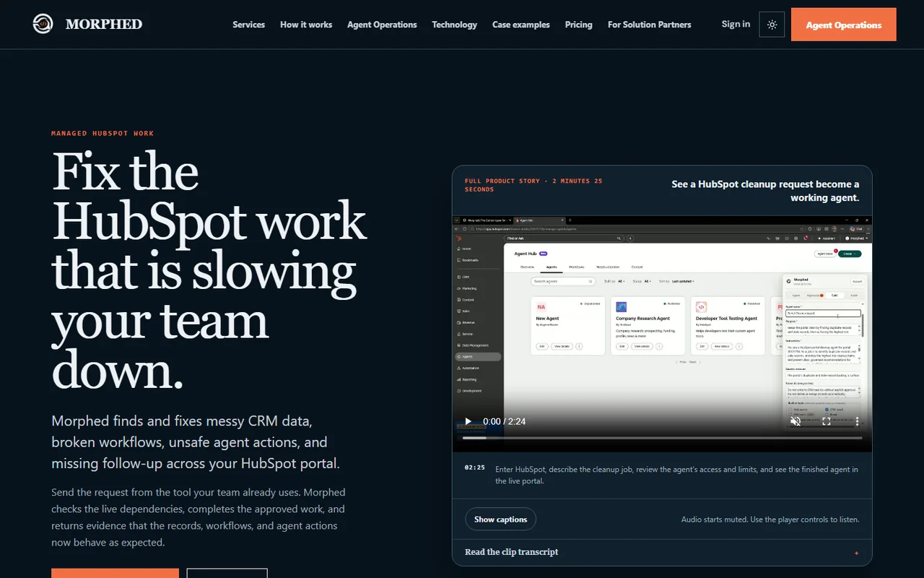Screen dimensions: 924x578
Task: Visit the For Solution Partners page
Action: pyautogui.click(x=650, y=25)
